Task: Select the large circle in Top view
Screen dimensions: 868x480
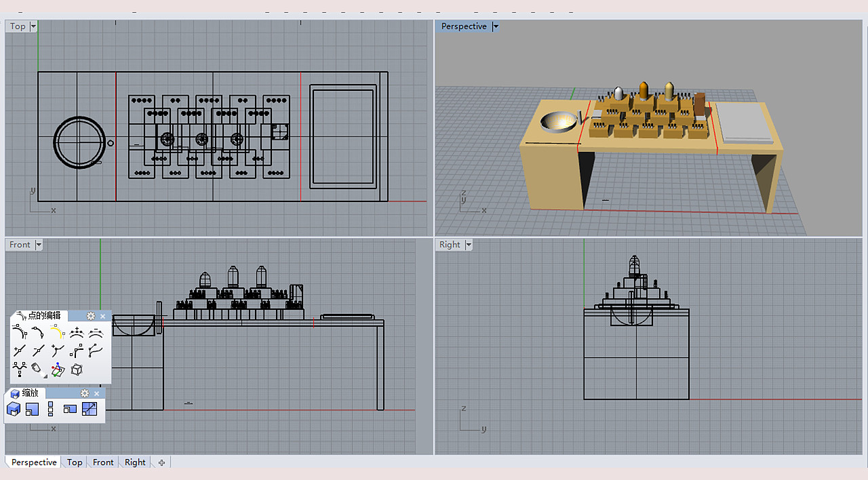Action: pyautogui.click(x=80, y=142)
